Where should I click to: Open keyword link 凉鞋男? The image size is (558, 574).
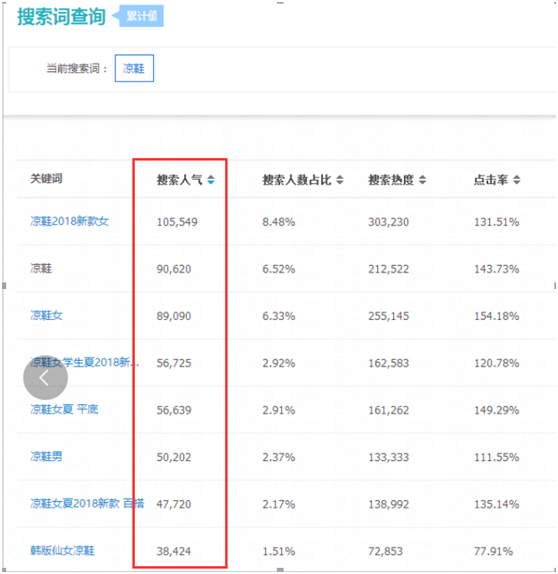[46, 456]
